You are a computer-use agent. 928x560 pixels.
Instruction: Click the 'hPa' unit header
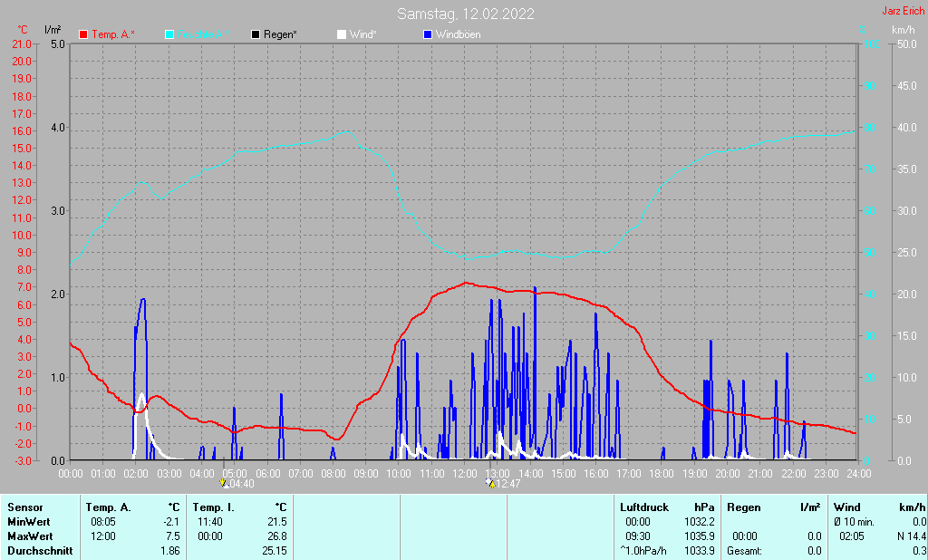click(x=704, y=507)
